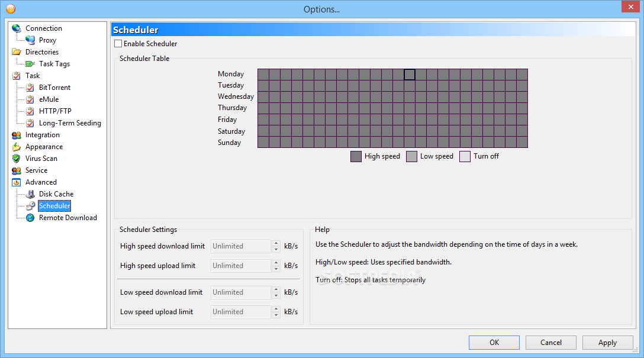Open the Task options label
The height and width of the screenshot is (358, 644).
(x=33, y=76)
